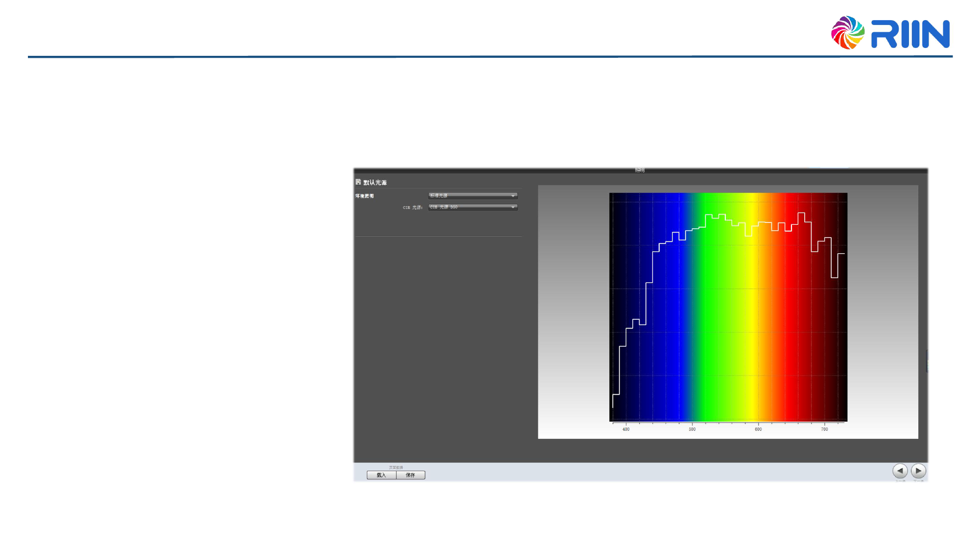The width and height of the screenshot is (980, 551).
Task: Click the 400 wavelength axis label
Action: pyautogui.click(x=626, y=430)
